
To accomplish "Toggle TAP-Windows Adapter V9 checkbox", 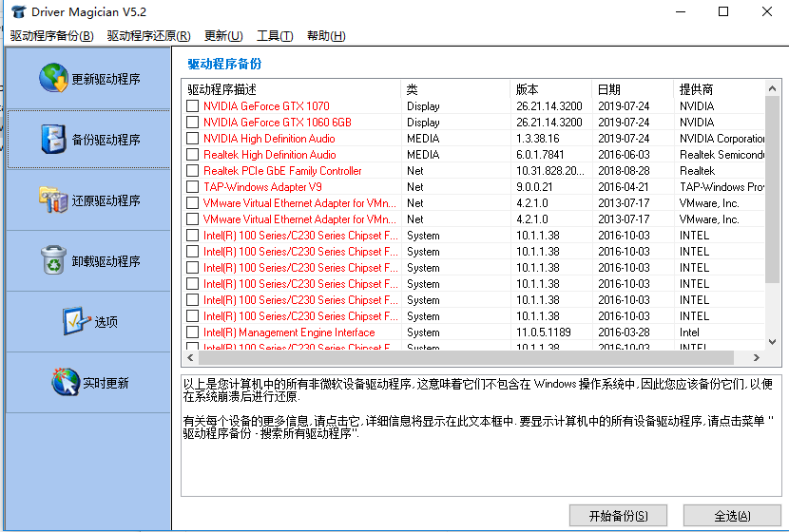I will pos(192,186).
